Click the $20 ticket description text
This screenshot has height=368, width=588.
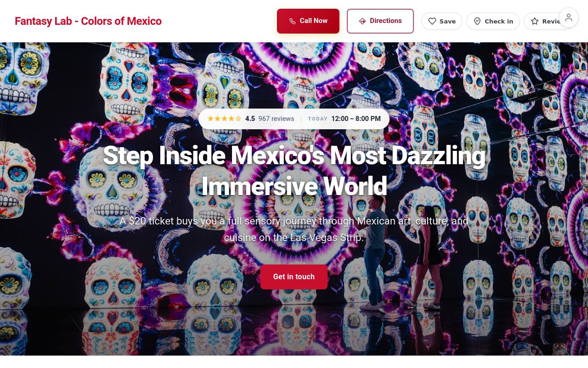pos(294,229)
